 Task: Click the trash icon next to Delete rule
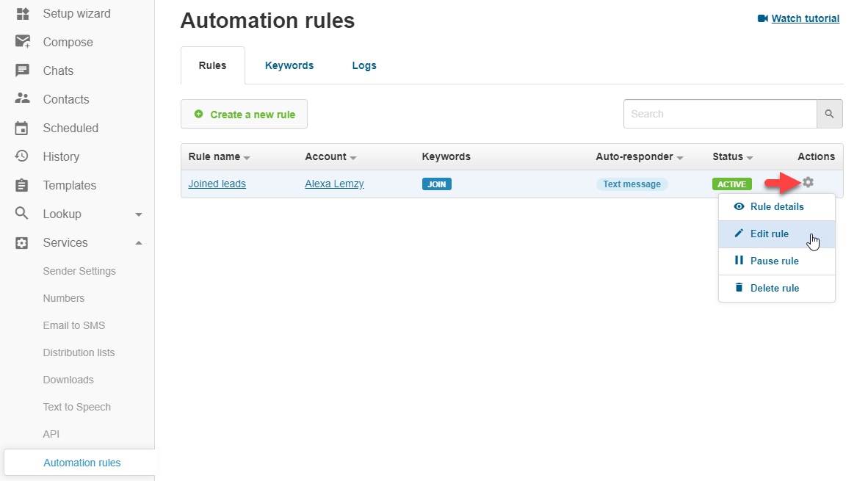[x=739, y=287]
